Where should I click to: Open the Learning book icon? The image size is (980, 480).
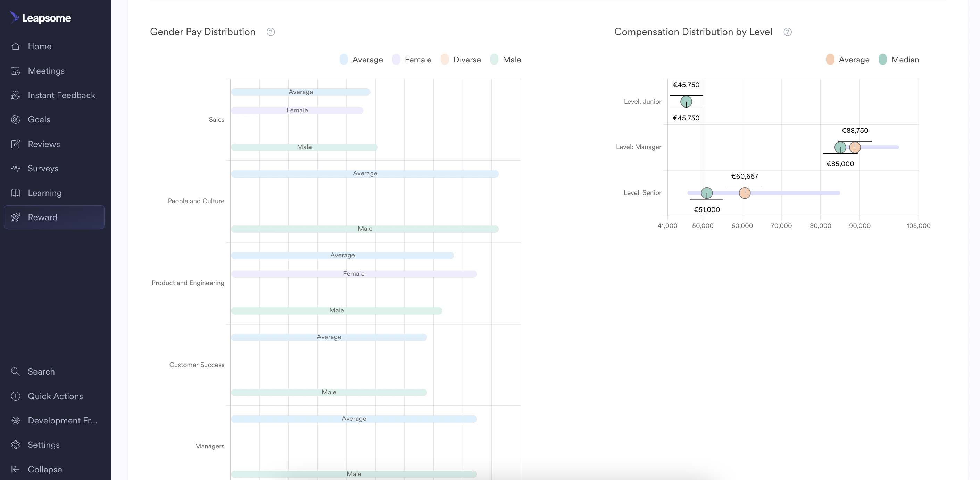click(16, 193)
